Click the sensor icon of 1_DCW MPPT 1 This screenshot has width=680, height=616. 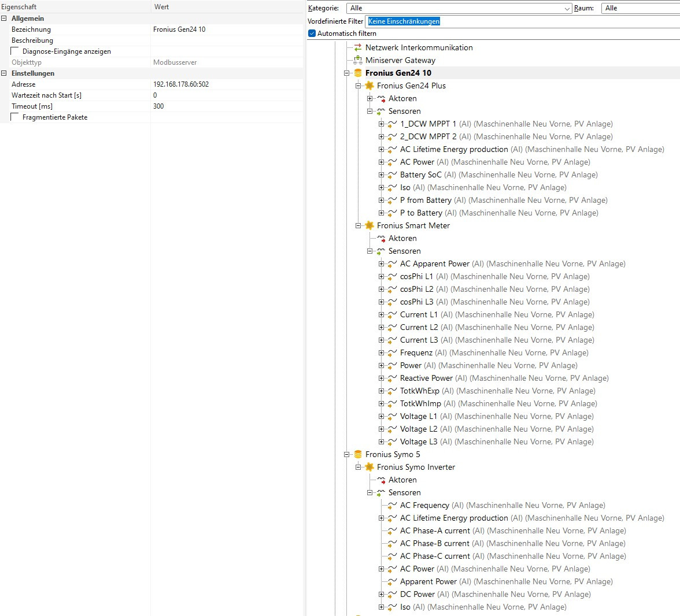click(x=392, y=124)
